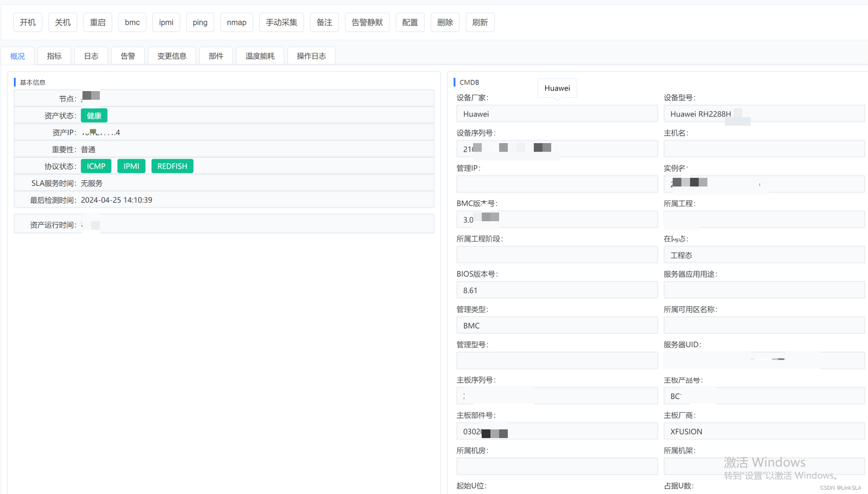Click the 开机 power-on button
The image size is (868, 494).
coord(28,23)
